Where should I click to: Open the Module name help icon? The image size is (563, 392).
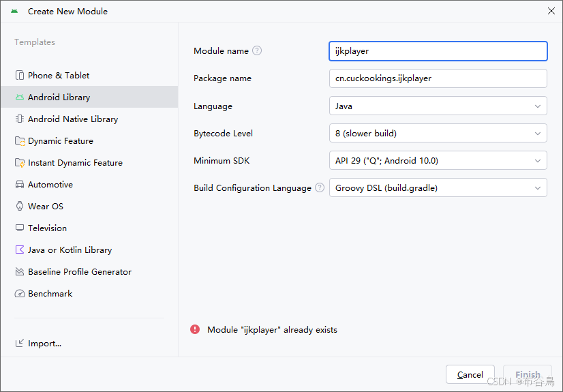tap(257, 50)
